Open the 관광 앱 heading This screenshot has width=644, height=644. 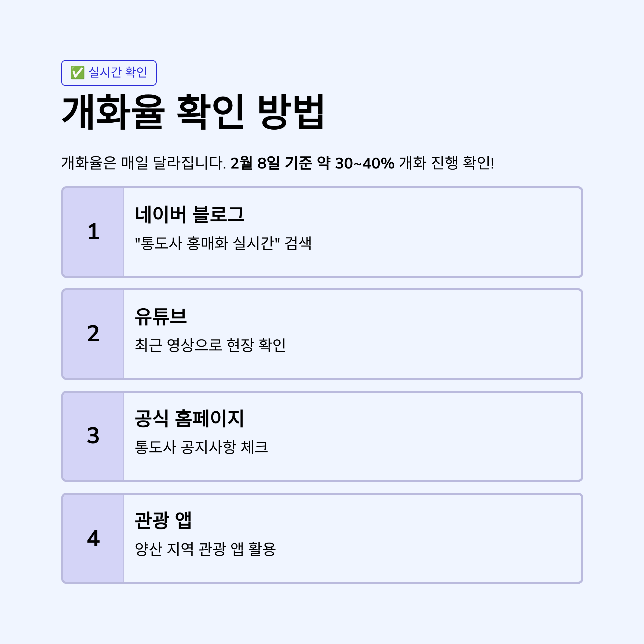click(x=163, y=520)
